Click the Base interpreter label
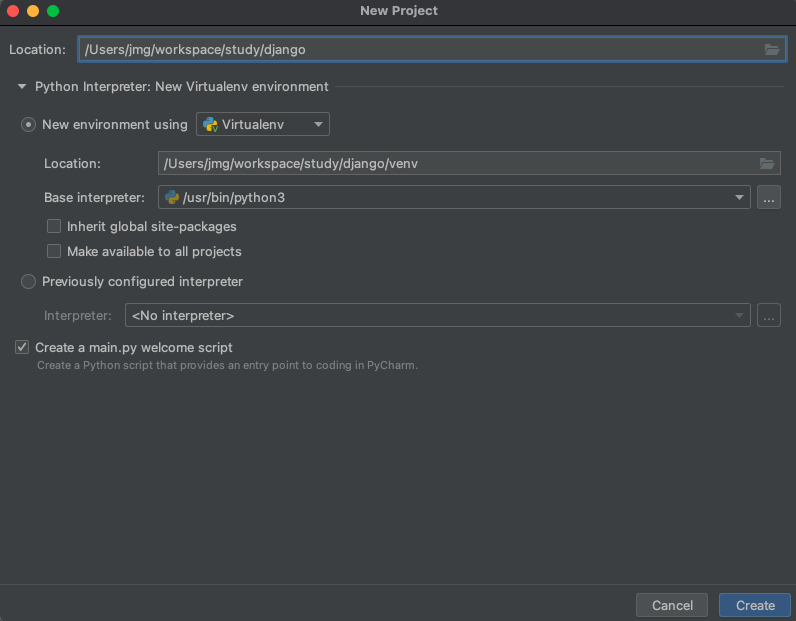 pos(94,198)
